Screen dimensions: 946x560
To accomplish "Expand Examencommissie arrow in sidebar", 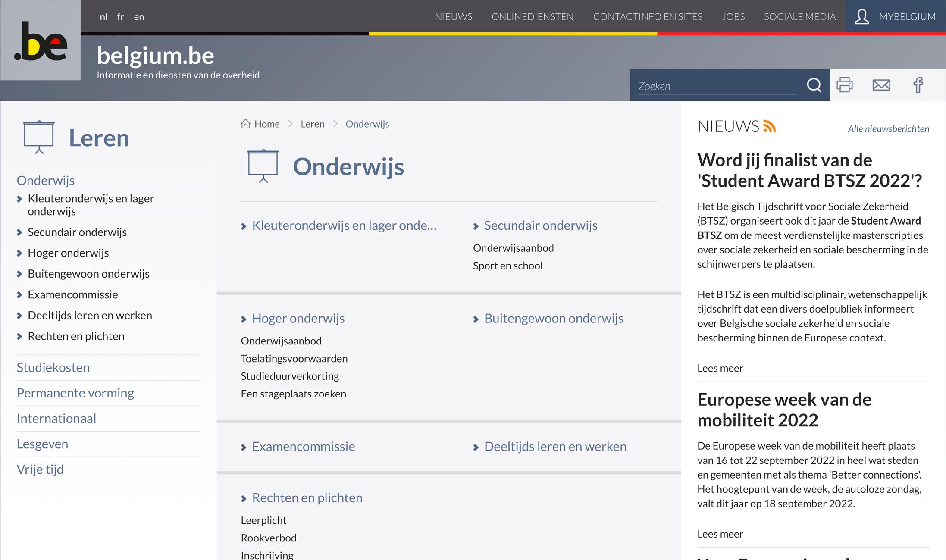I will point(19,295).
